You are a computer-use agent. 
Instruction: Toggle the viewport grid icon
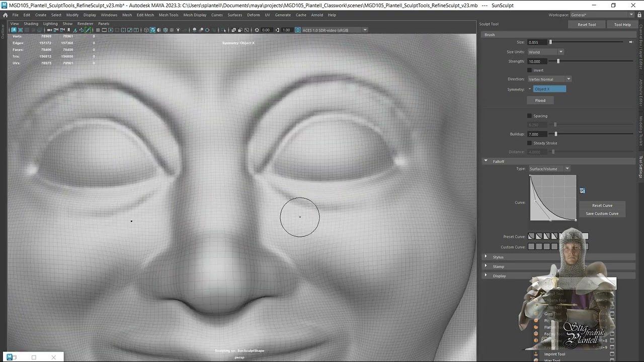(x=98, y=30)
